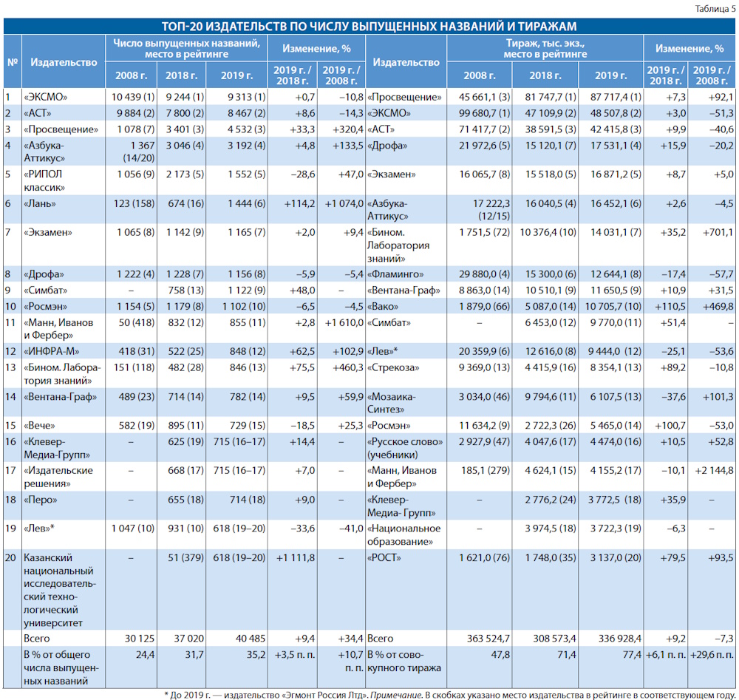The height and width of the screenshot is (700, 739).
Task: Click the Таблица 5 label
Action: point(715,9)
